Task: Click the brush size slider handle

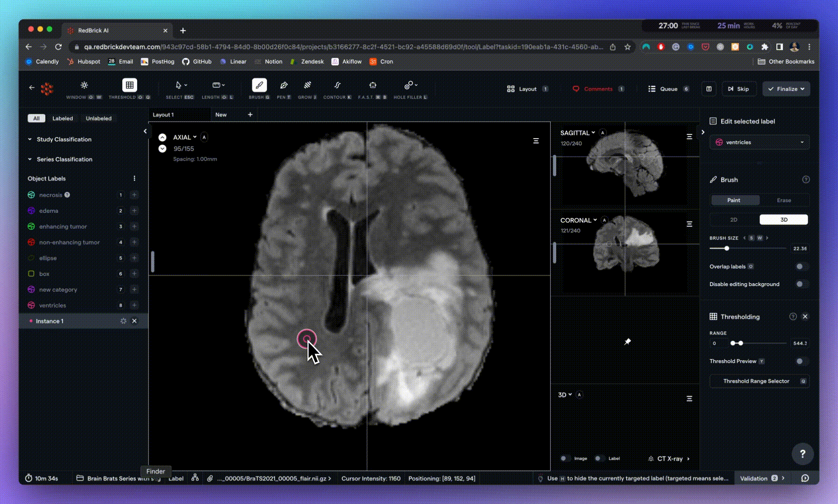Action: 726,248
